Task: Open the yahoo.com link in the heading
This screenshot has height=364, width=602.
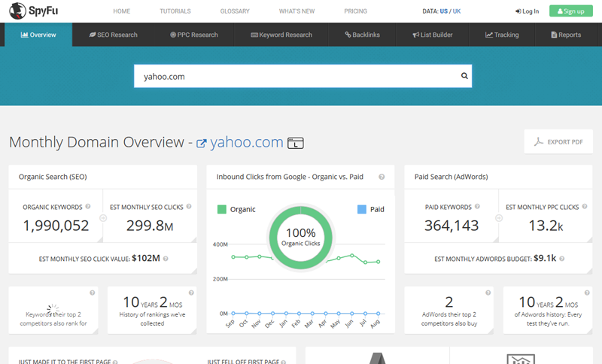Action: 247,142
